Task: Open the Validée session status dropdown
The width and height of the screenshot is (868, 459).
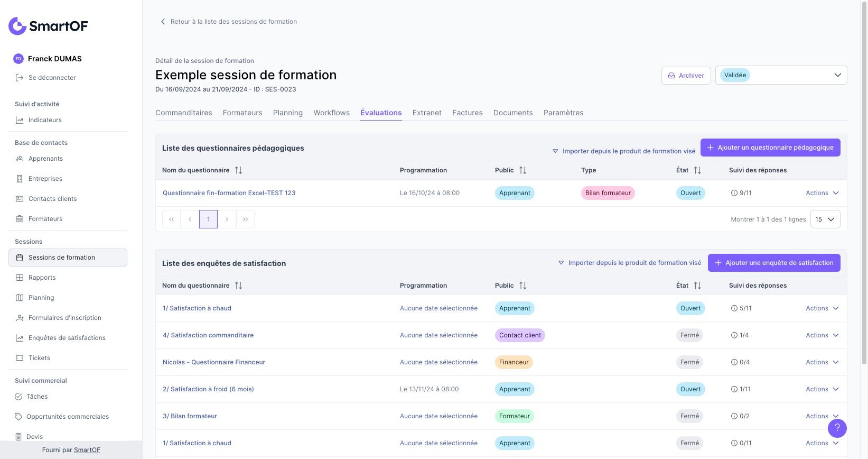Action: click(x=781, y=75)
